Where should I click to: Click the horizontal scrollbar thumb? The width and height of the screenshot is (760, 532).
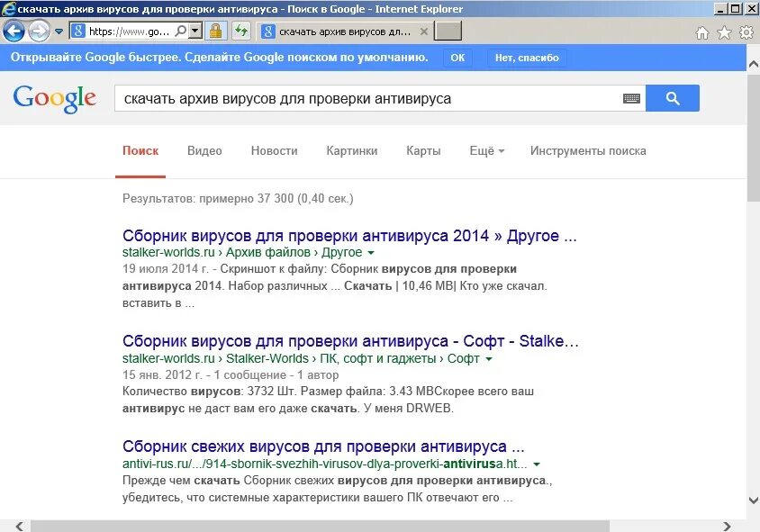(x=320, y=527)
